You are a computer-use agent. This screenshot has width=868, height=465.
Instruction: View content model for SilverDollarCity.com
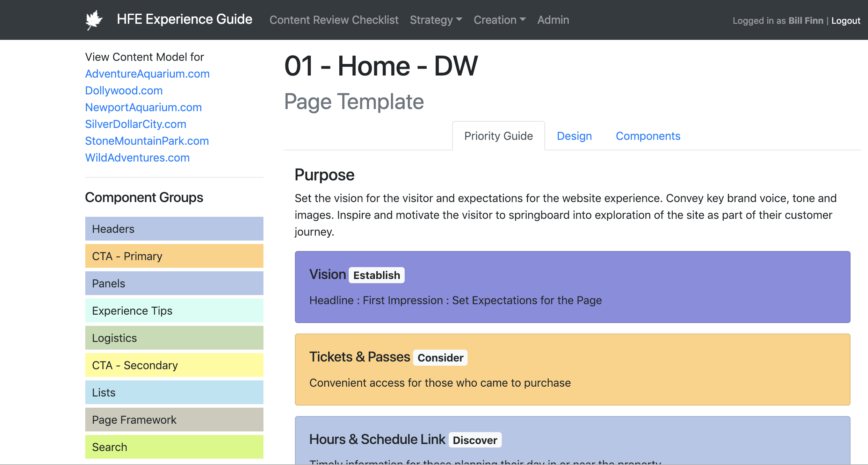(x=136, y=124)
